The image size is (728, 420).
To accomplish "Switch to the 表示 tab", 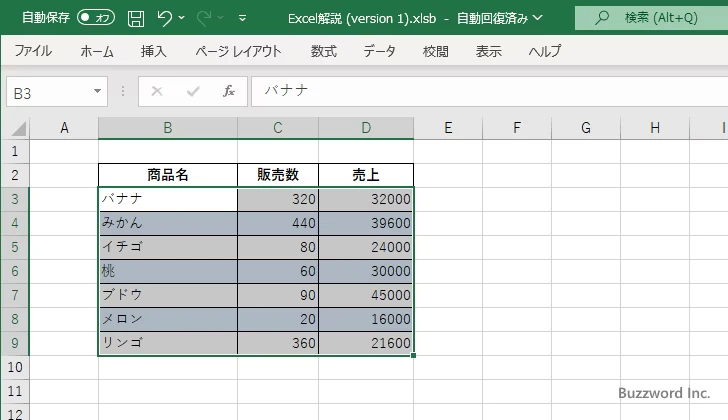I will [488, 51].
